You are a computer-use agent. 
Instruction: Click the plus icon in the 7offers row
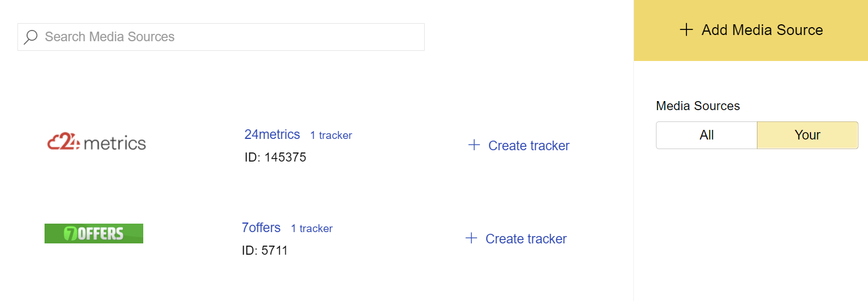(x=472, y=238)
